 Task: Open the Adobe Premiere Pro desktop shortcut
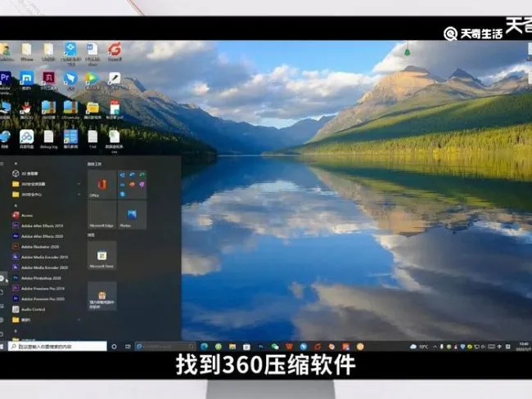pos(5,82)
